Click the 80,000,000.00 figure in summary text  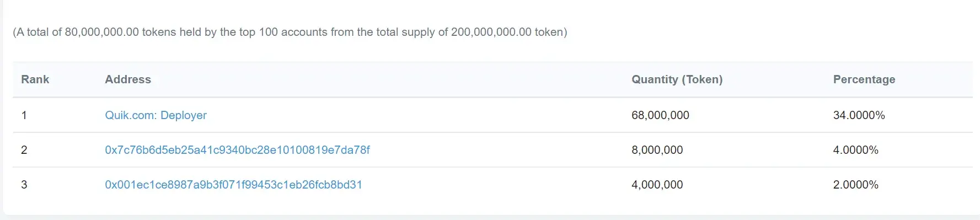pos(101,32)
